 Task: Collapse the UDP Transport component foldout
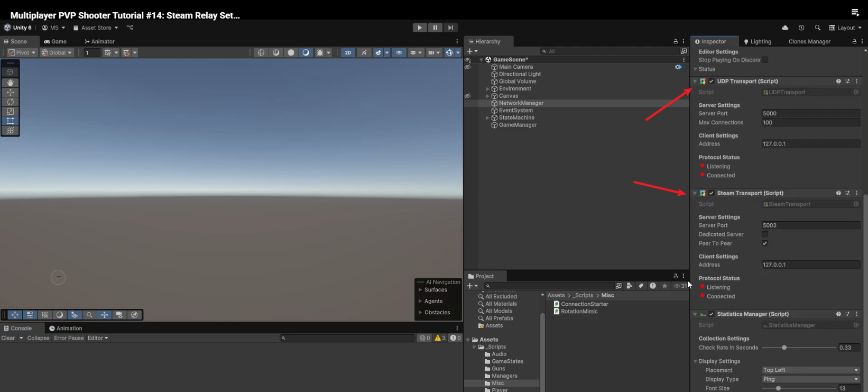click(x=695, y=81)
